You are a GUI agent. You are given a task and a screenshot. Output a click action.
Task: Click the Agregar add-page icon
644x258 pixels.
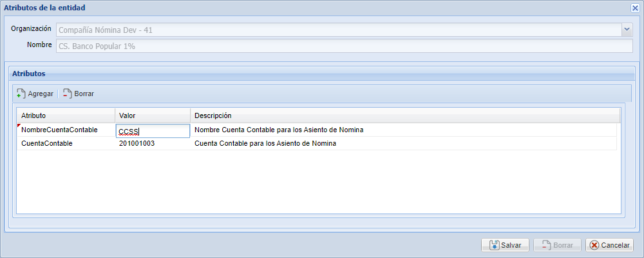click(21, 94)
